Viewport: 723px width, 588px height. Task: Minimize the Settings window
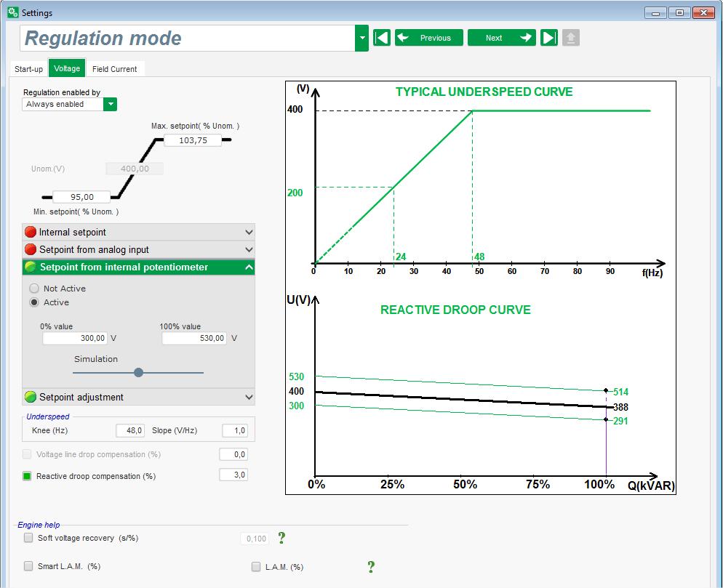(x=655, y=13)
